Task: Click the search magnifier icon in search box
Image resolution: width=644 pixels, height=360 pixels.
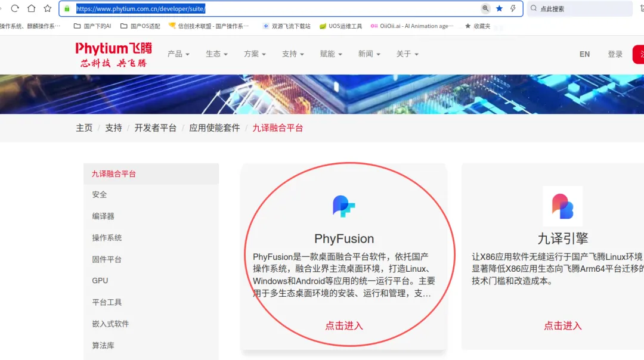Action: click(534, 8)
